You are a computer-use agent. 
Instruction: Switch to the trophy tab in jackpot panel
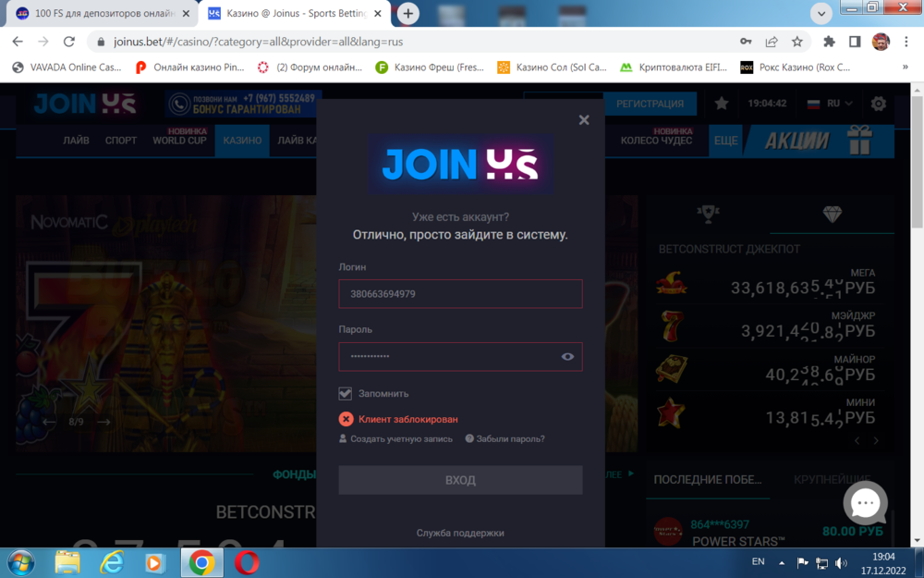[708, 214]
